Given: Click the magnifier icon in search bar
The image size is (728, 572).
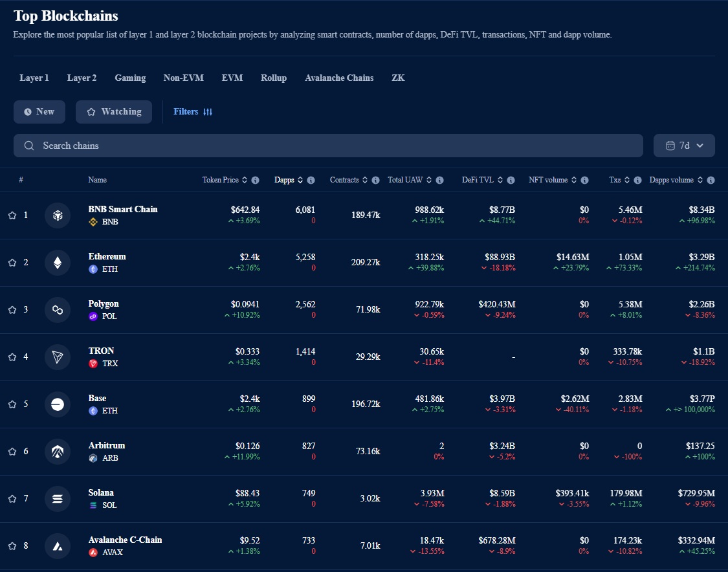Looking at the screenshot, I should click(28, 146).
